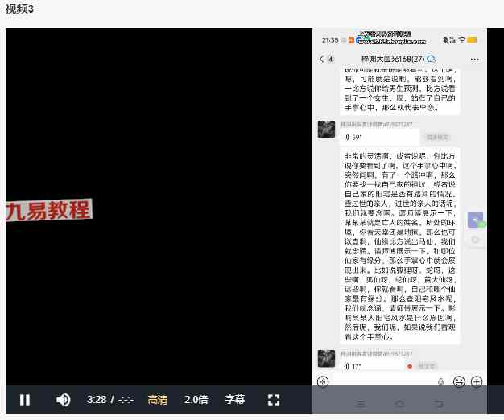
Task: Open the 高清 quality selector
Action: 158,400
